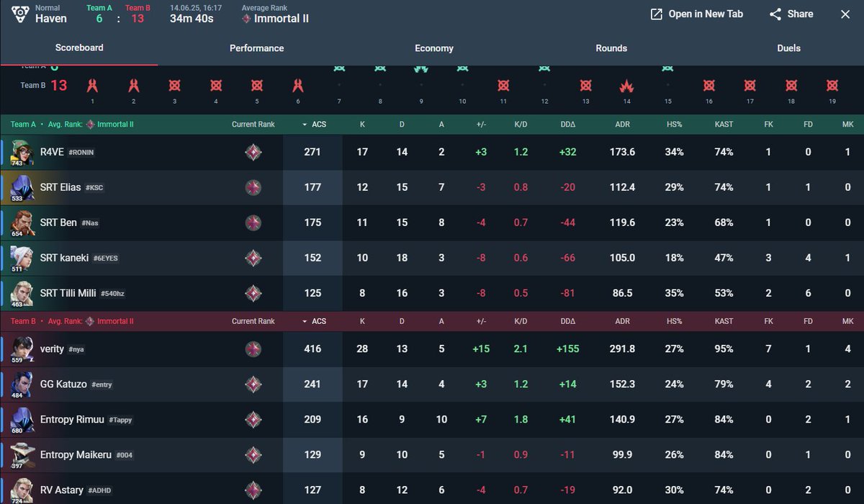Click R4VE's current rank badge
The width and height of the screenshot is (864, 504).
coord(253,152)
